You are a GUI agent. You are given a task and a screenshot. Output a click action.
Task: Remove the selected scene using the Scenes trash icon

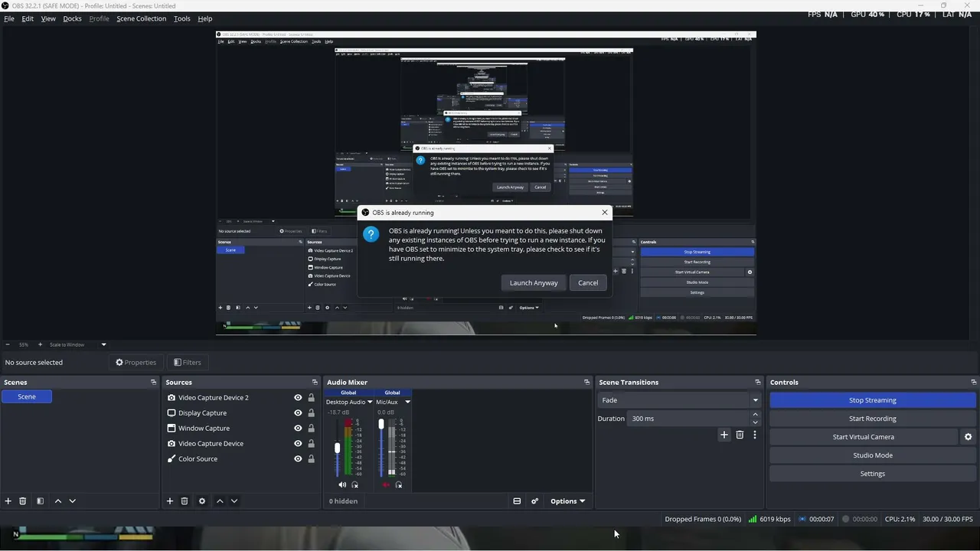[23, 501]
